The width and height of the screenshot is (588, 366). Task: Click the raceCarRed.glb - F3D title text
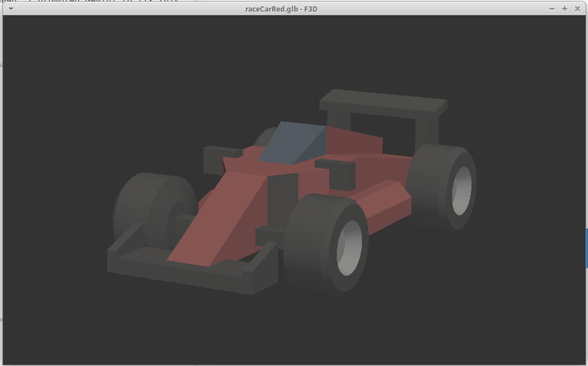281,9
